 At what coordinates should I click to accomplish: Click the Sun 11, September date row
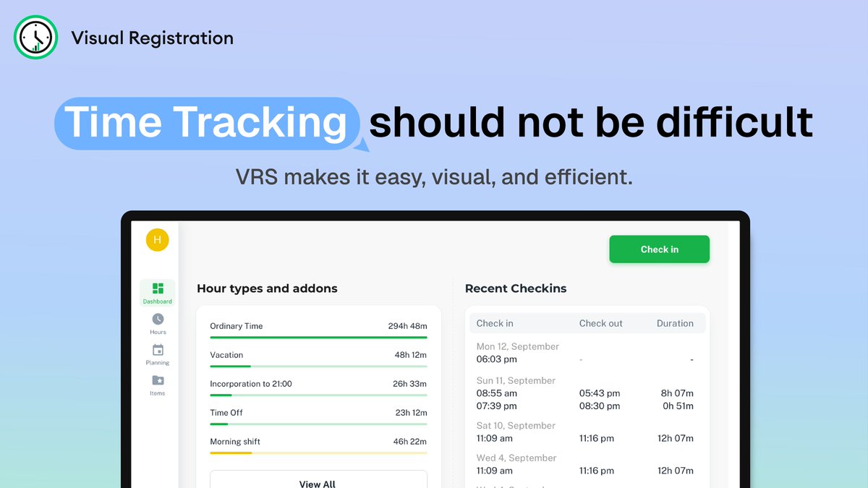click(x=516, y=380)
